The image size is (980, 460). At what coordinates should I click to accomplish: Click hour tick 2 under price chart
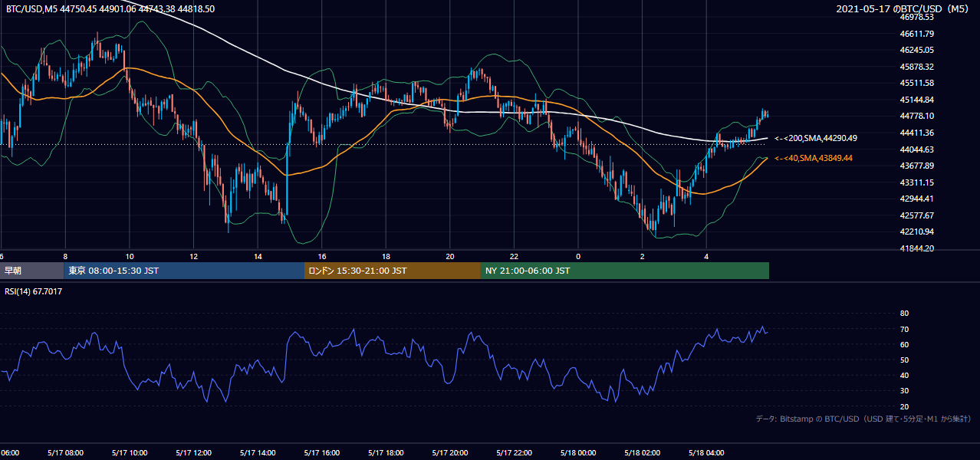point(642,257)
